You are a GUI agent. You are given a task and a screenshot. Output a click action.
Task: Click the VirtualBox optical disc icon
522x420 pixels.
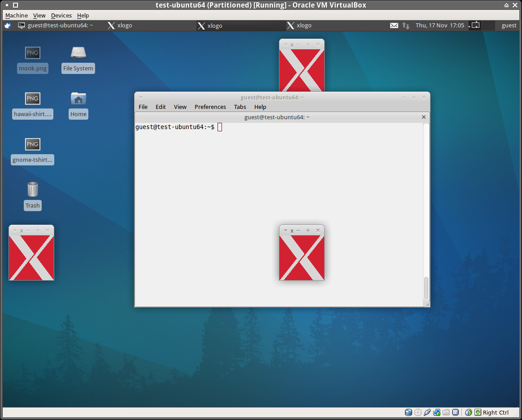[x=418, y=412]
